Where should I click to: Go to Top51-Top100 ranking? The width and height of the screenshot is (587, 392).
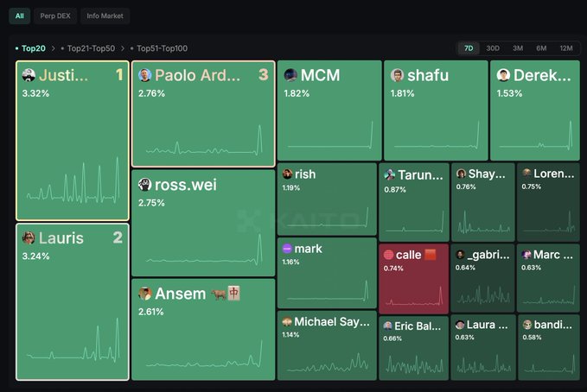(162, 48)
